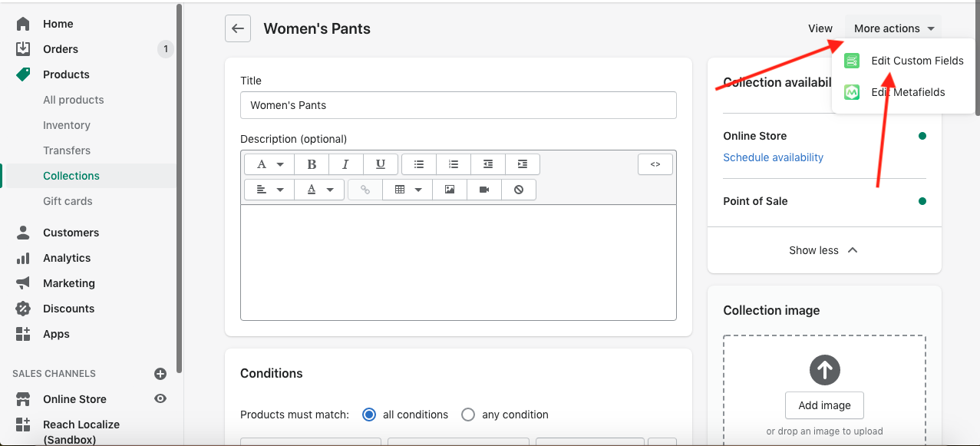This screenshot has height=446, width=980.
Task: Click the 'Women's Pants' page heading
Action: point(317,28)
